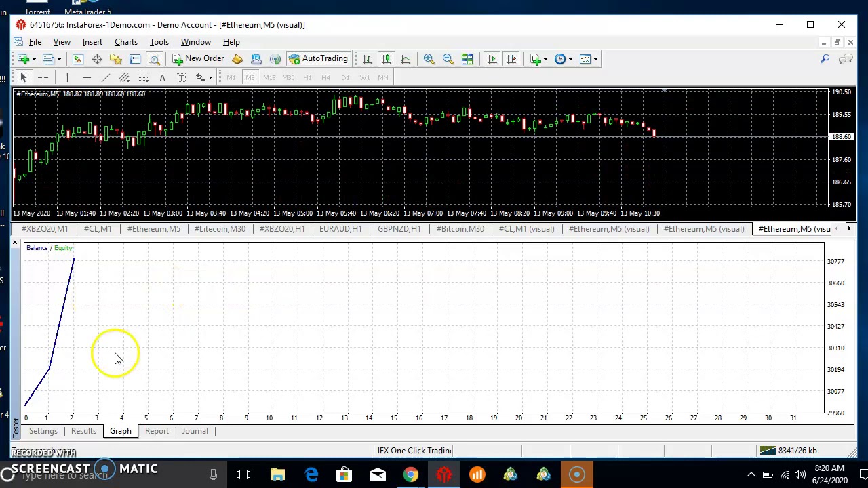868x488 pixels.
Task: Switch timeframe to H1
Action: click(x=307, y=77)
